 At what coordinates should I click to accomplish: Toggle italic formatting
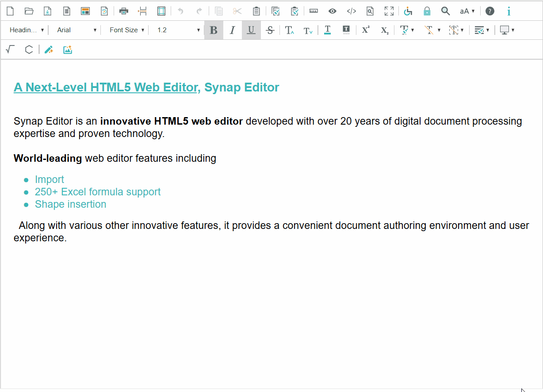(x=233, y=30)
